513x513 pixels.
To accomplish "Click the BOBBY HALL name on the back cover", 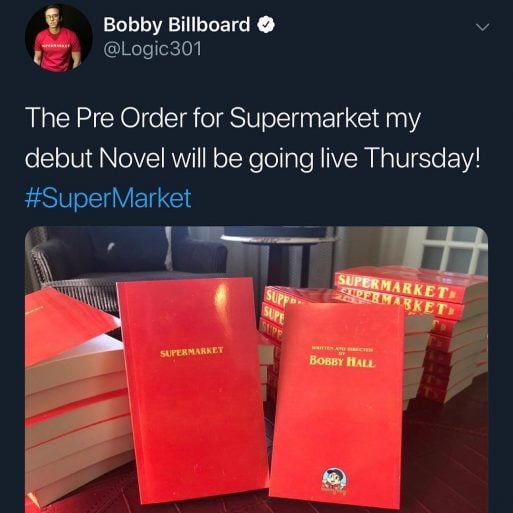I will pos(342,361).
